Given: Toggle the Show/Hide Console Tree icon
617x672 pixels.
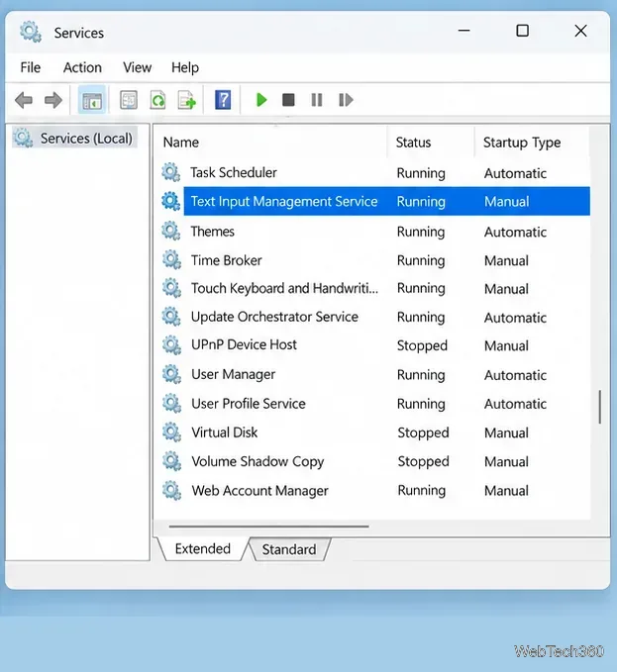Looking at the screenshot, I should click(92, 100).
